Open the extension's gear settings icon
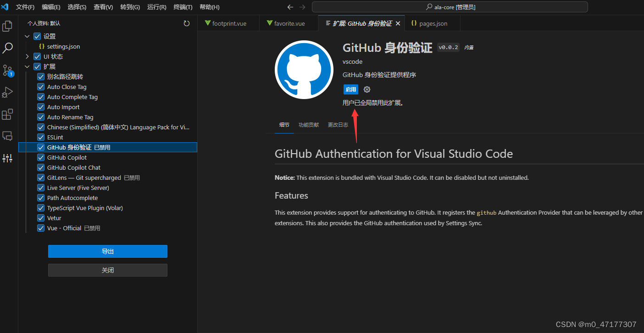Viewport: 644px width, 333px height. pos(366,89)
